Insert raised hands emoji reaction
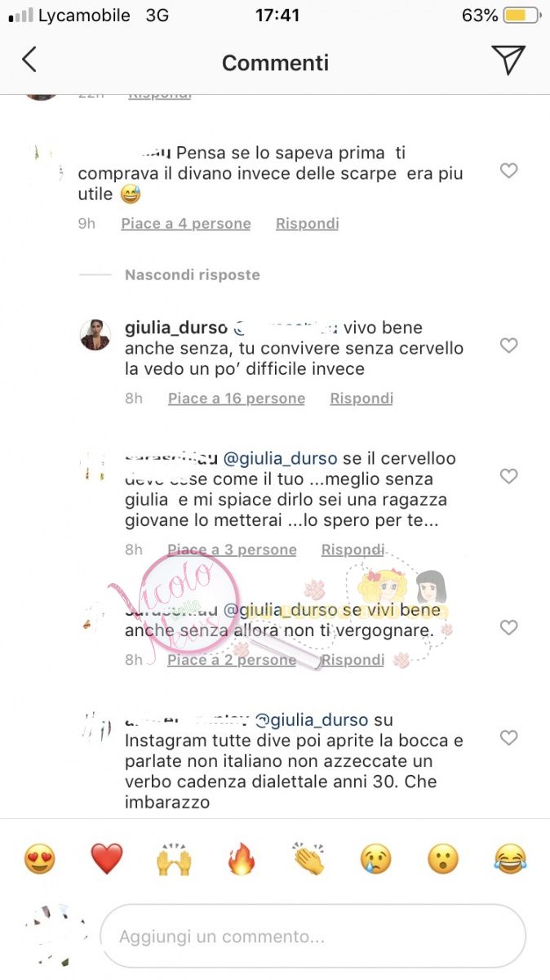This screenshot has width=550, height=980. tap(174, 859)
